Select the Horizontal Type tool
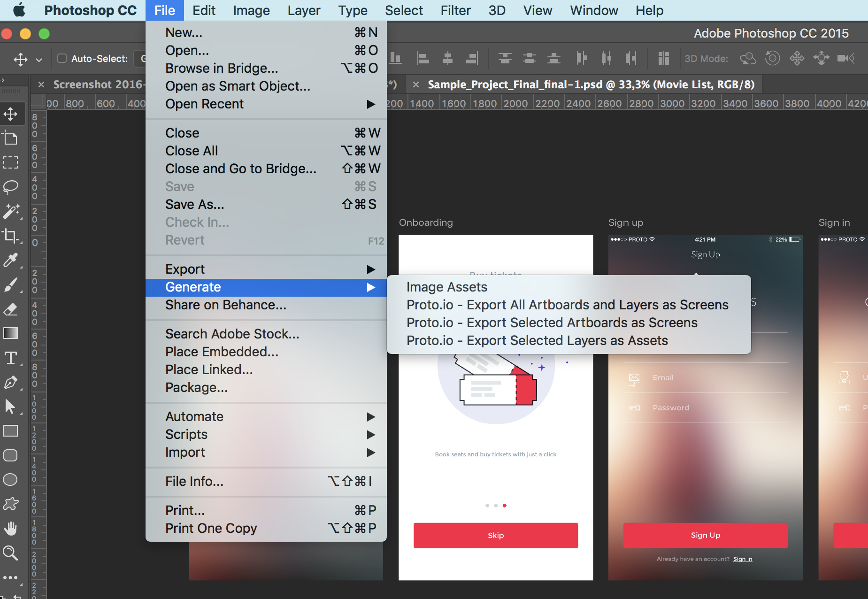This screenshot has width=868, height=599. click(x=10, y=358)
